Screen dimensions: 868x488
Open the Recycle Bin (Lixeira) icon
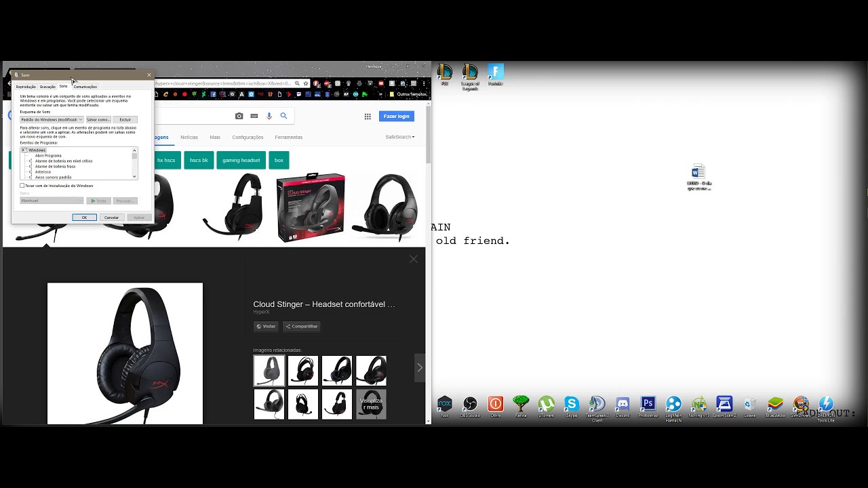pyautogui.click(x=749, y=406)
